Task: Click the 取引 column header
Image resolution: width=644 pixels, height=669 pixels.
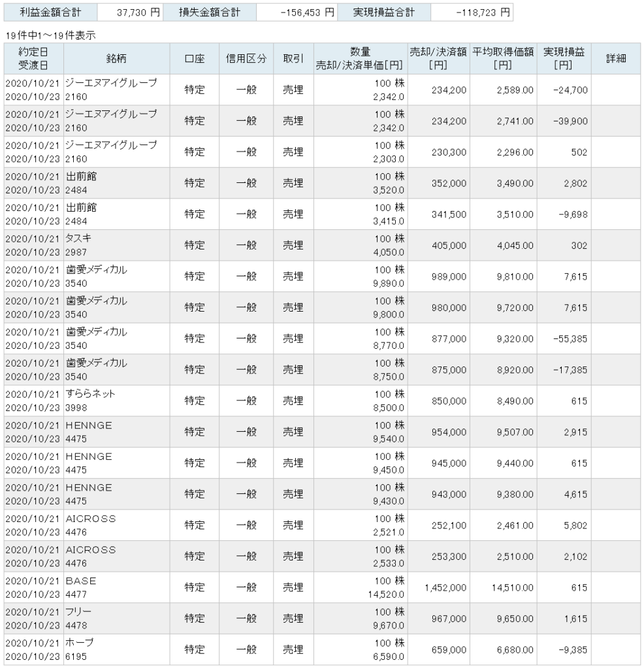Action: point(293,58)
